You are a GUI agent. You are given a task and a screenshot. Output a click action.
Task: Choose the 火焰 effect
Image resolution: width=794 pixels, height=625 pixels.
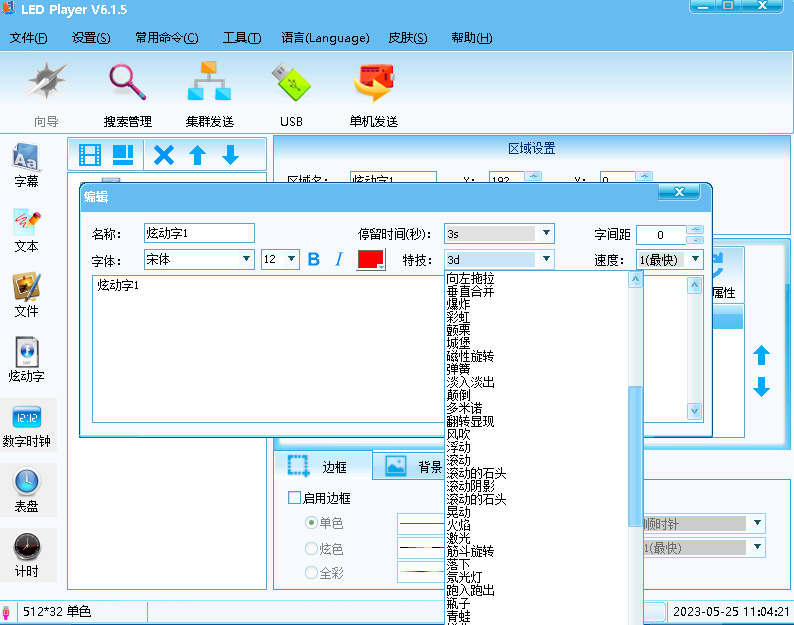(458, 525)
